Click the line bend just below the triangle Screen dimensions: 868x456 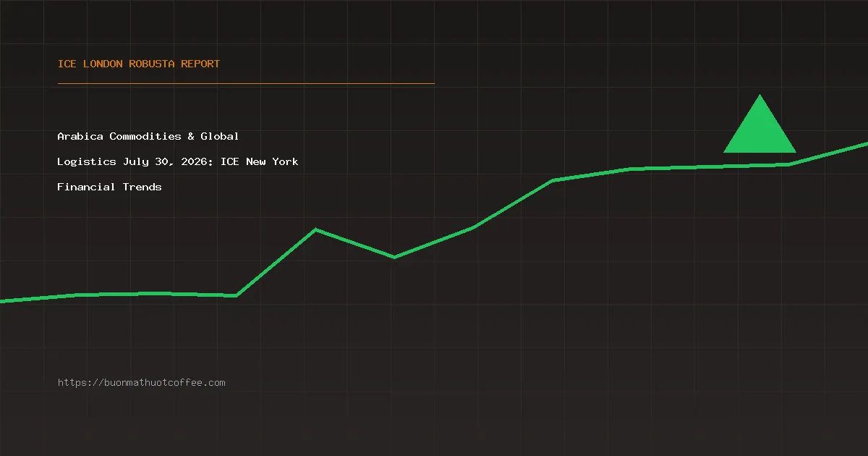pyautogui.click(x=790, y=164)
